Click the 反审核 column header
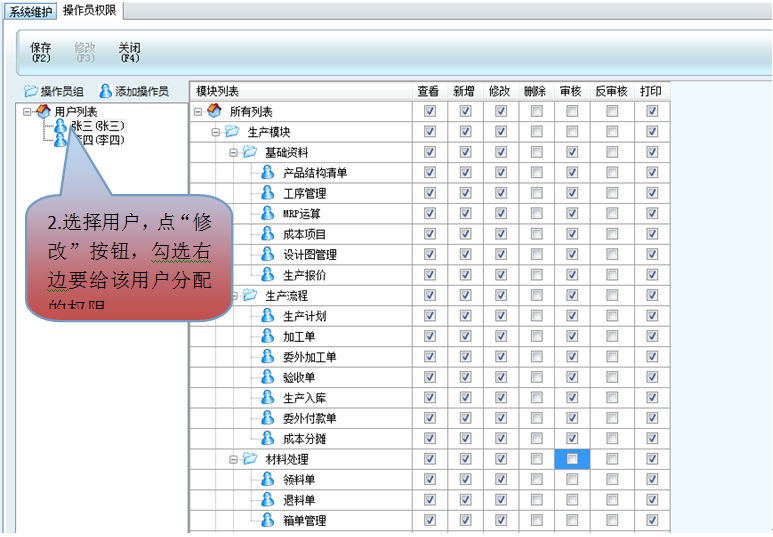The height and width of the screenshot is (537, 773). click(611, 91)
